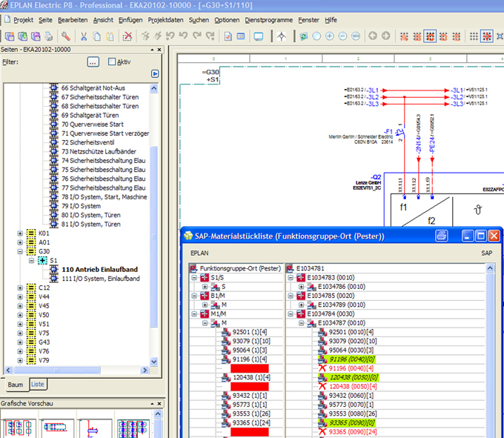Enable the Aktiv filter checkbox

[x=113, y=62]
